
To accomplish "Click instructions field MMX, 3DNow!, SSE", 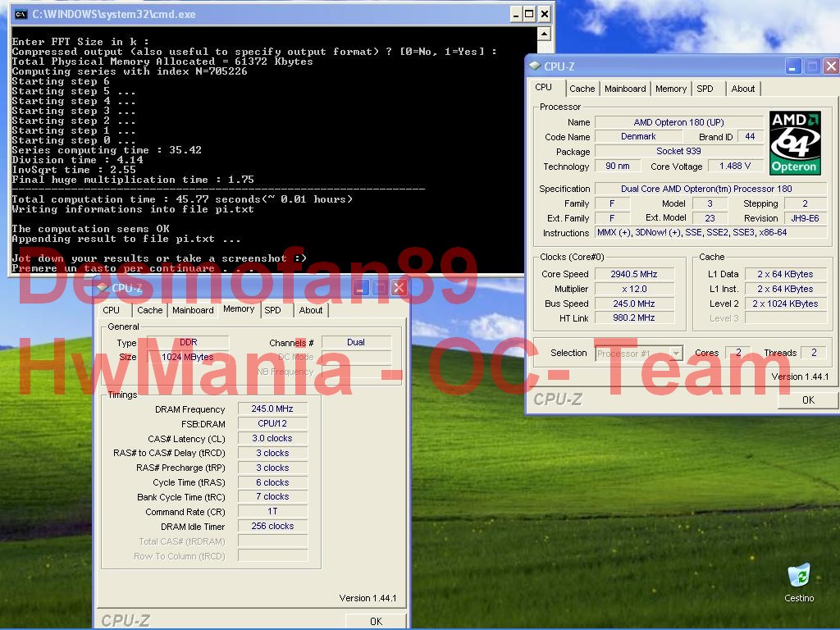I will click(710, 232).
